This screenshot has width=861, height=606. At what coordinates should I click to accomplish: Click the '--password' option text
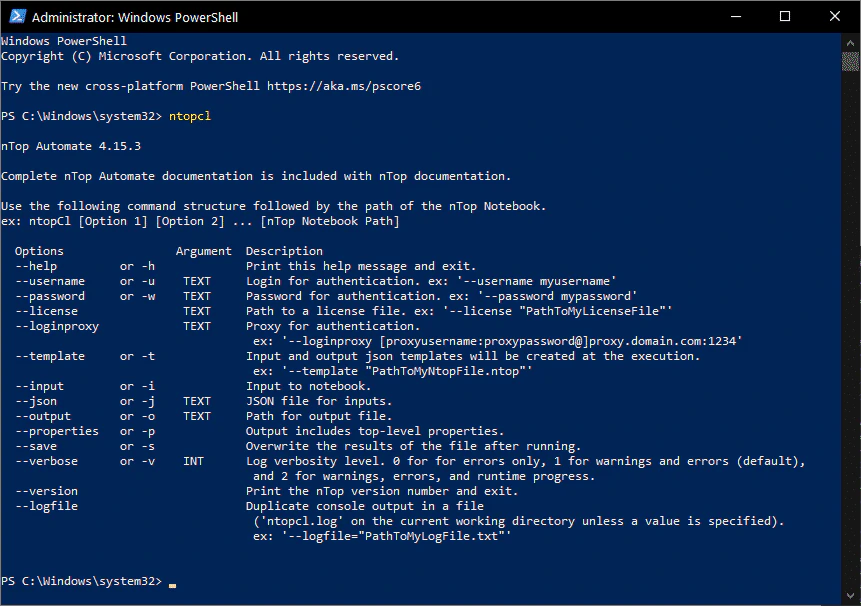point(50,296)
